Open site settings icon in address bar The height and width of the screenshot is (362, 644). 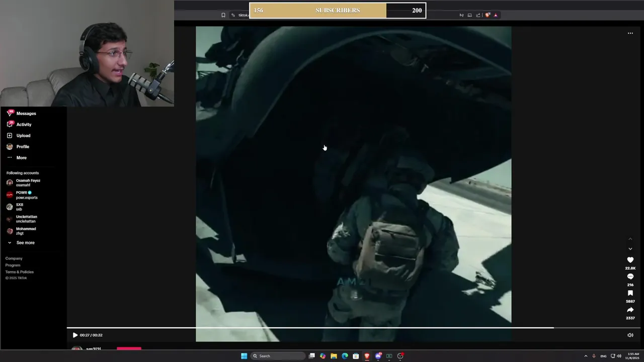point(233,15)
